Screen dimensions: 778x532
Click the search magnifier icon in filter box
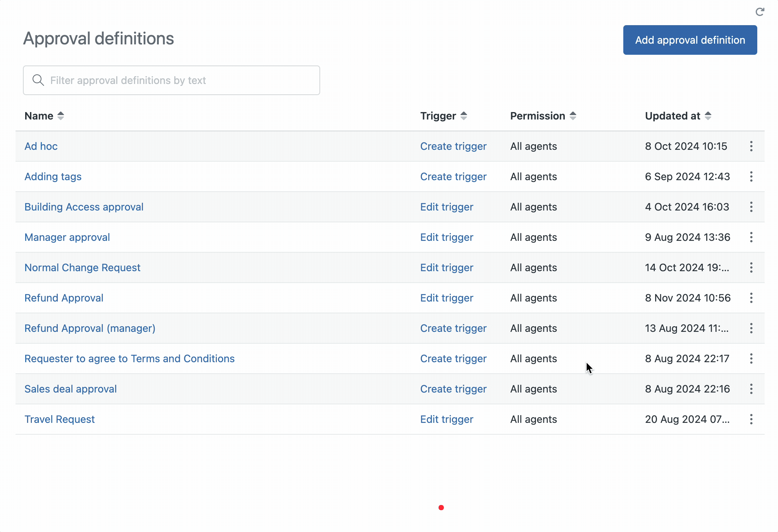click(x=38, y=80)
